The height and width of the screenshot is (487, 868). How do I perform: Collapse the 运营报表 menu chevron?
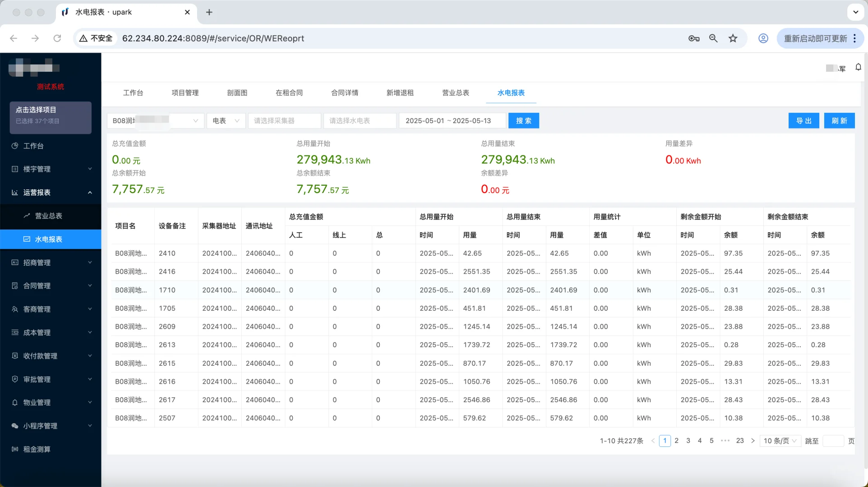point(90,193)
